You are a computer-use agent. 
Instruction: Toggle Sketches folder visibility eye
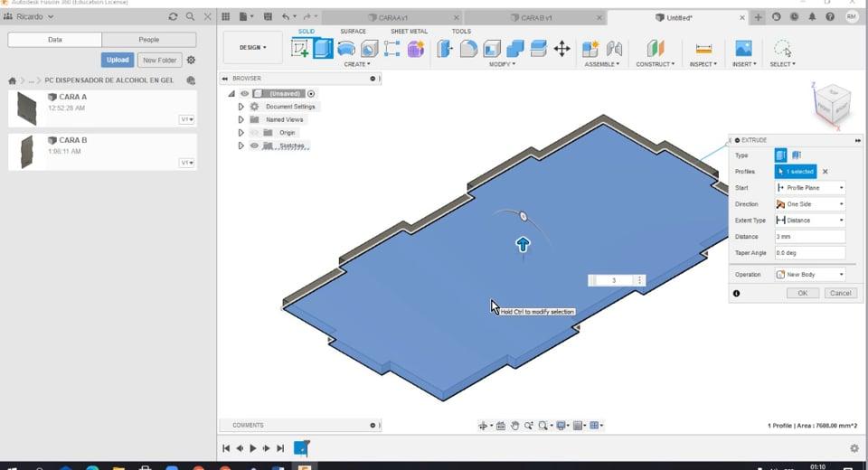[254, 146]
